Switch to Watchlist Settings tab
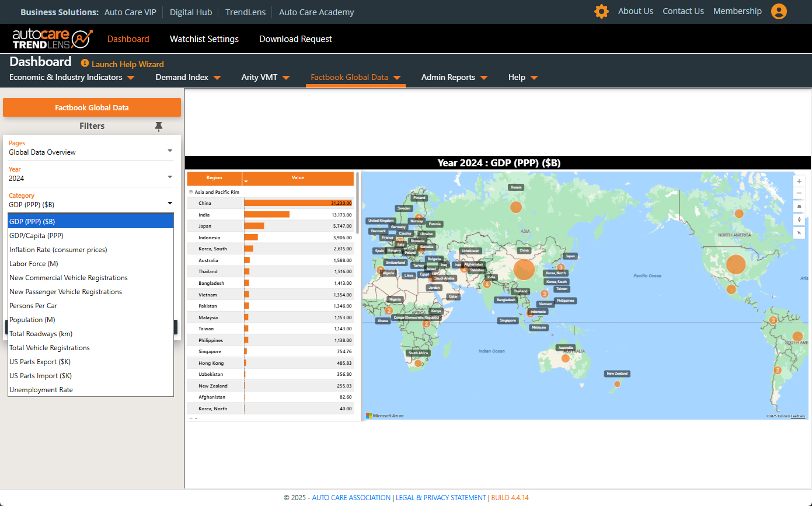Viewport: 812px width, 506px height. 204,39
